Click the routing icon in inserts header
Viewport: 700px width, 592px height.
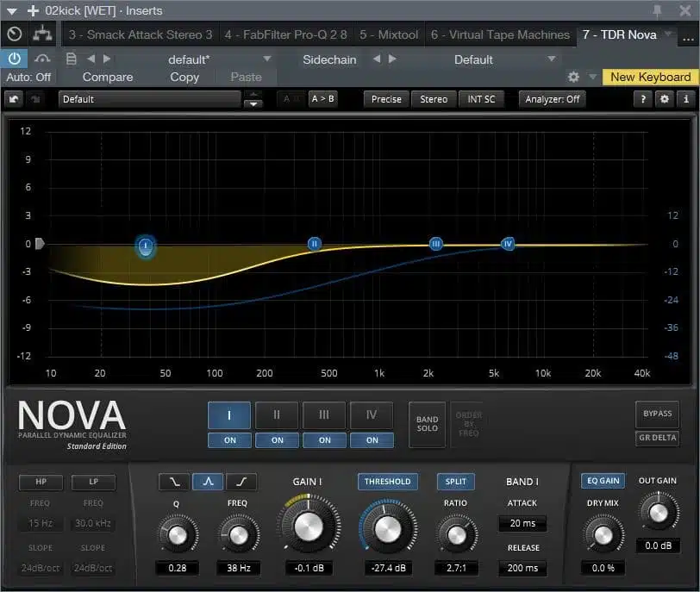pos(42,34)
